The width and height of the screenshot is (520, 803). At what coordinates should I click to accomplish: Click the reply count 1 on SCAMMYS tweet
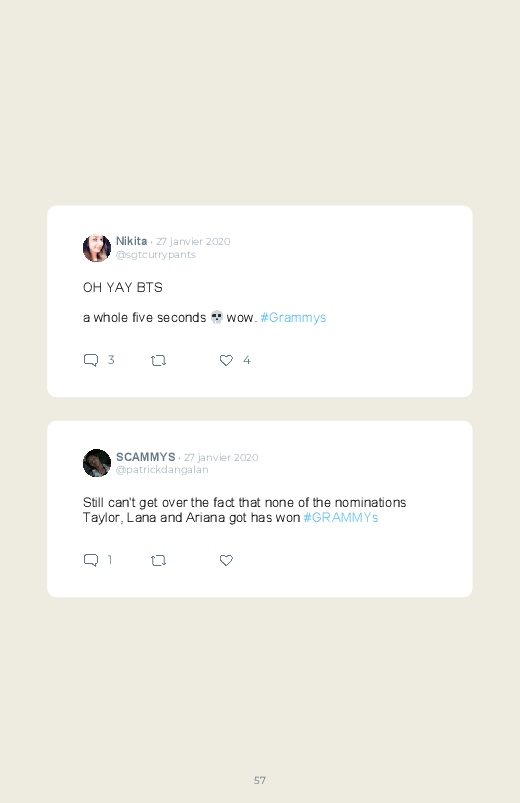[x=110, y=560]
